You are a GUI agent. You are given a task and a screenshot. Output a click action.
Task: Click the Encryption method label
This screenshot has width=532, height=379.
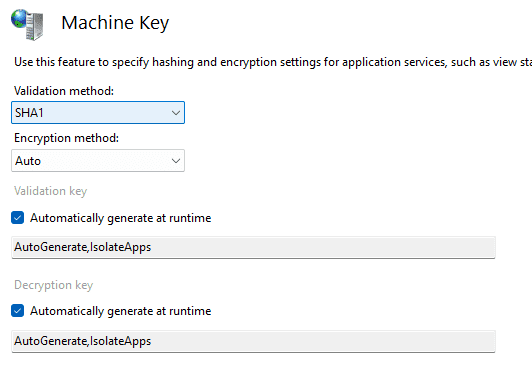tap(66, 138)
